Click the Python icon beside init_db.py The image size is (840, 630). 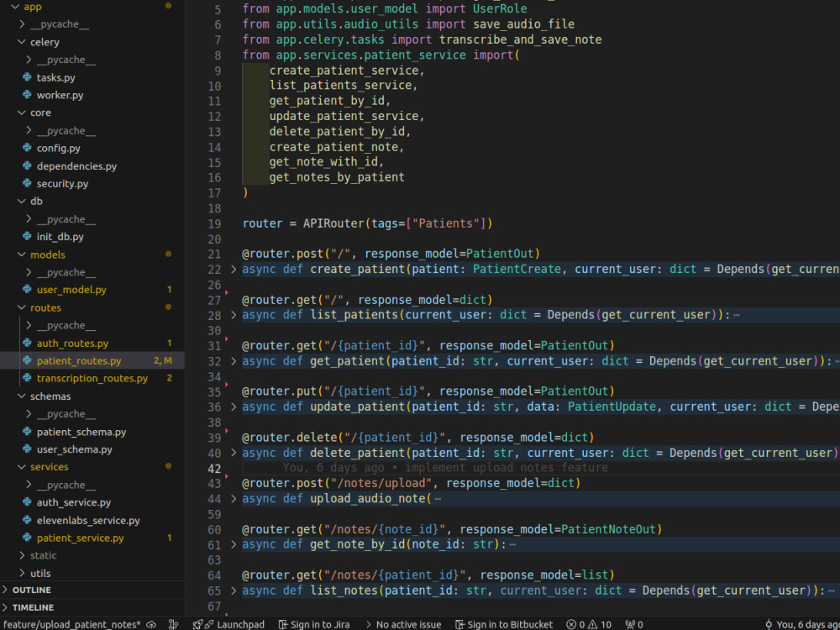pos(27,236)
